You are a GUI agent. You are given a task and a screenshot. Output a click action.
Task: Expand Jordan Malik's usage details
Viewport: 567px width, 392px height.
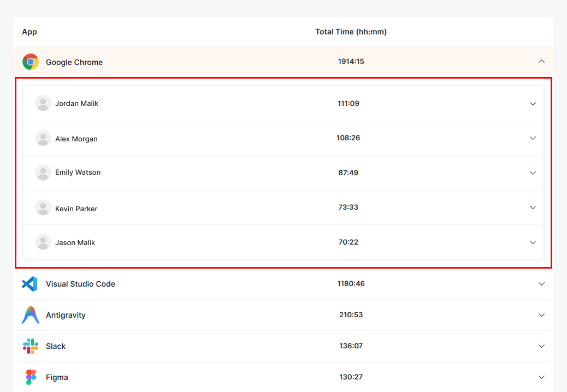coord(533,104)
